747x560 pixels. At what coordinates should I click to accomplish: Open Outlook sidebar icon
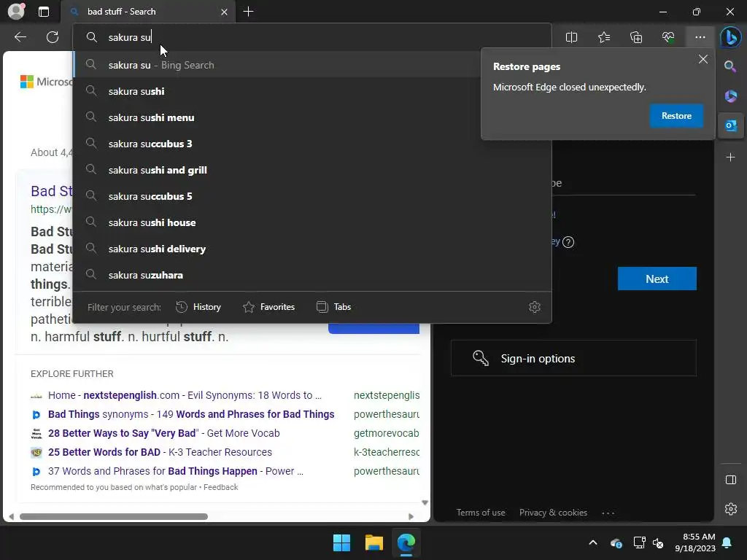(730, 125)
